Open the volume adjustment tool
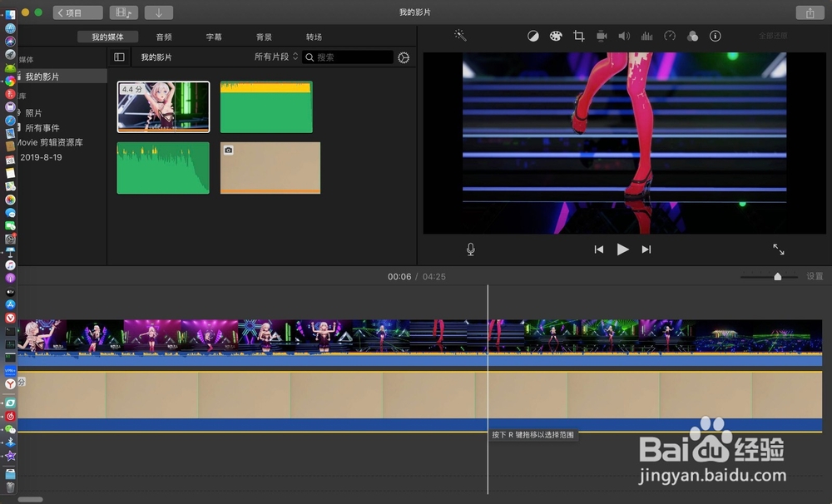This screenshot has height=504, width=832. click(624, 36)
